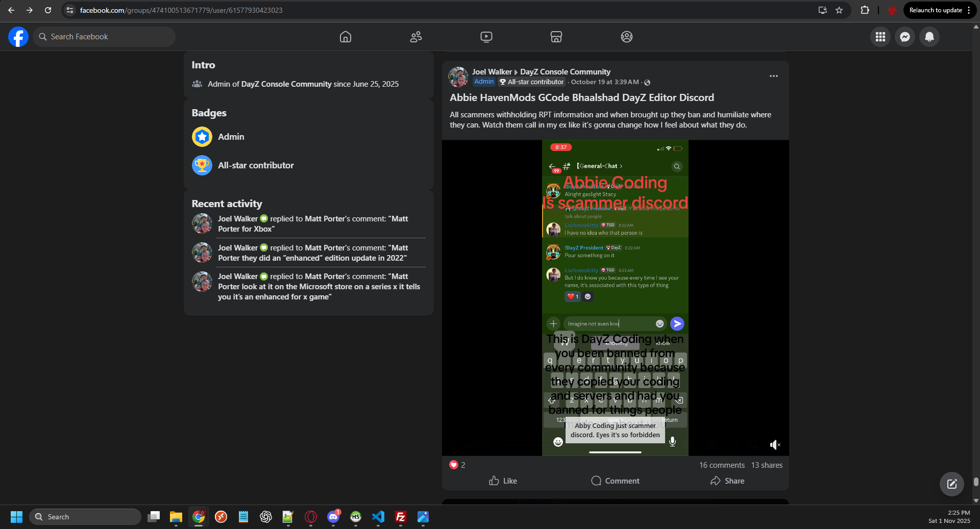This screenshot has width=980, height=529.
Task: Click the page scrollbar thumb
Action: pyautogui.click(x=976, y=482)
